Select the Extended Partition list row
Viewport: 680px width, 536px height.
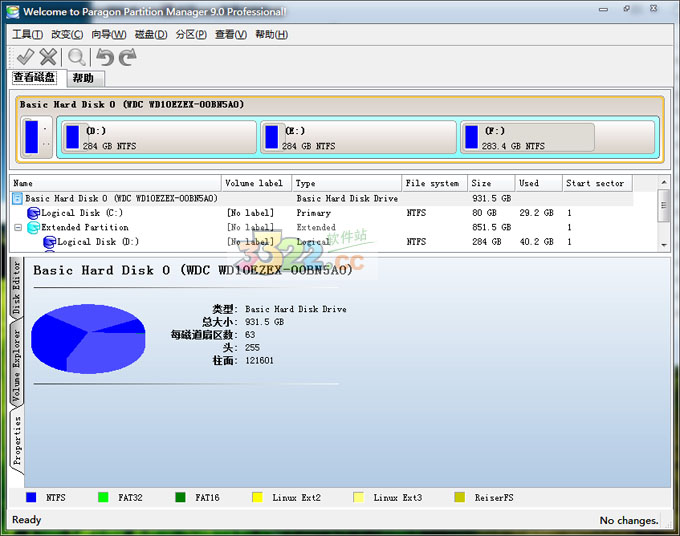[x=322, y=227]
